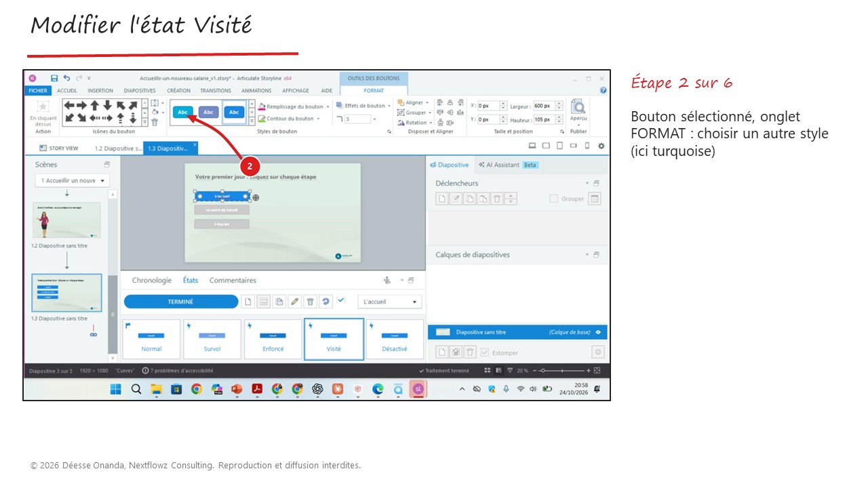Switch to the Chronologie tab
The image size is (868, 488).
(152, 280)
